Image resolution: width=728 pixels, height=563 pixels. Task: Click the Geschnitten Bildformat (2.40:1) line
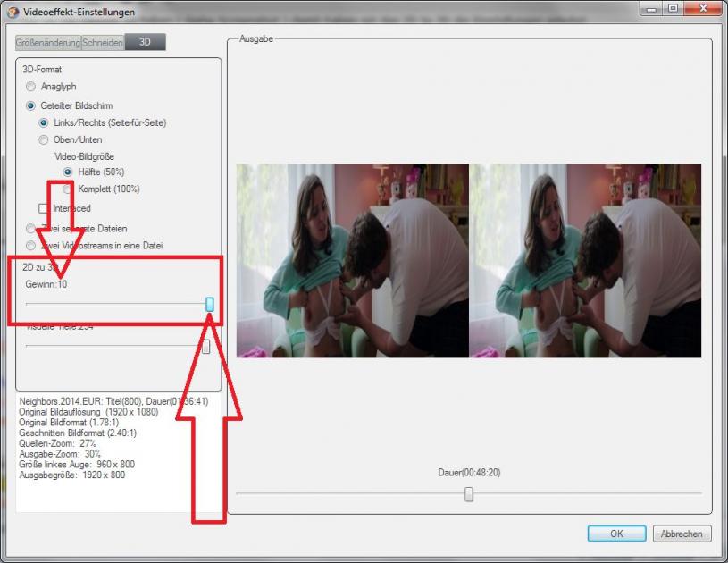[78, 433]
